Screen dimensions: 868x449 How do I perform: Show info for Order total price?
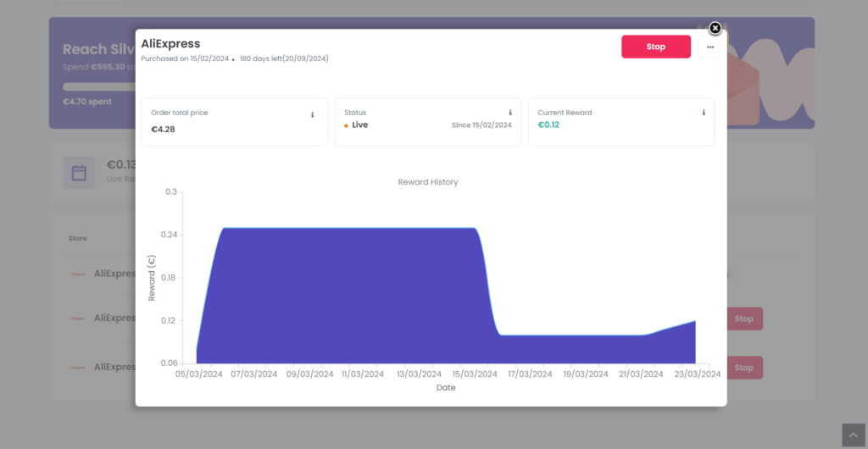pyautogui.click(x=312, y=115)
